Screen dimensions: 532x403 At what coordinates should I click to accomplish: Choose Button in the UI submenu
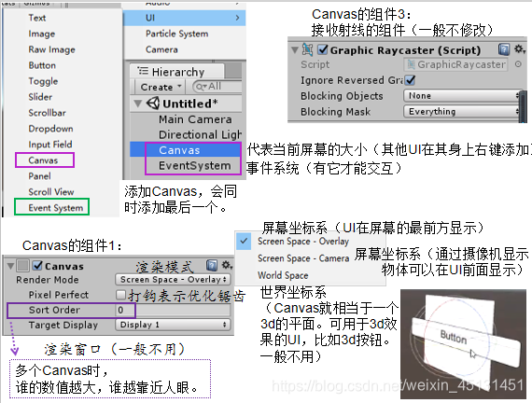pos(42,65)
